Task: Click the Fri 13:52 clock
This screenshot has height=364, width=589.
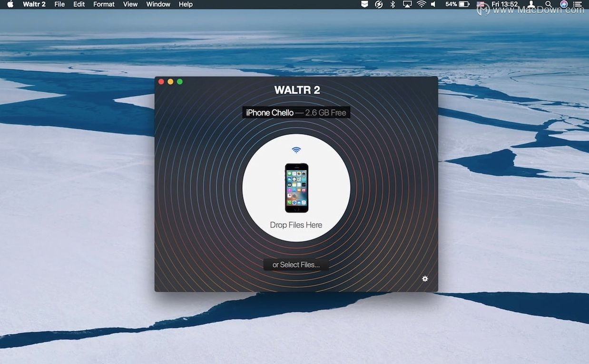Action: pos(504,4)
